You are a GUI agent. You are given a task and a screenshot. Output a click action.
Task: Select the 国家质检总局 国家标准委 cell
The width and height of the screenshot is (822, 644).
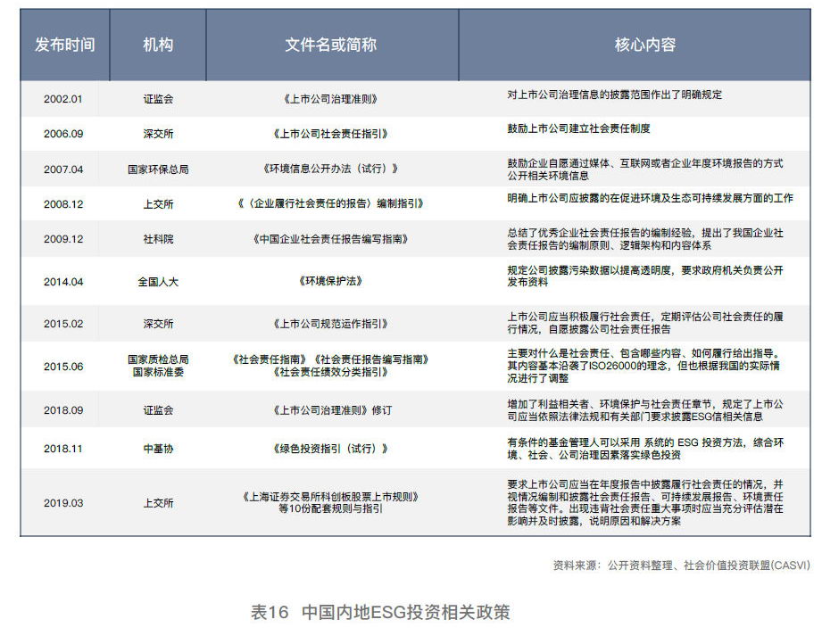[x=155, y=367]
